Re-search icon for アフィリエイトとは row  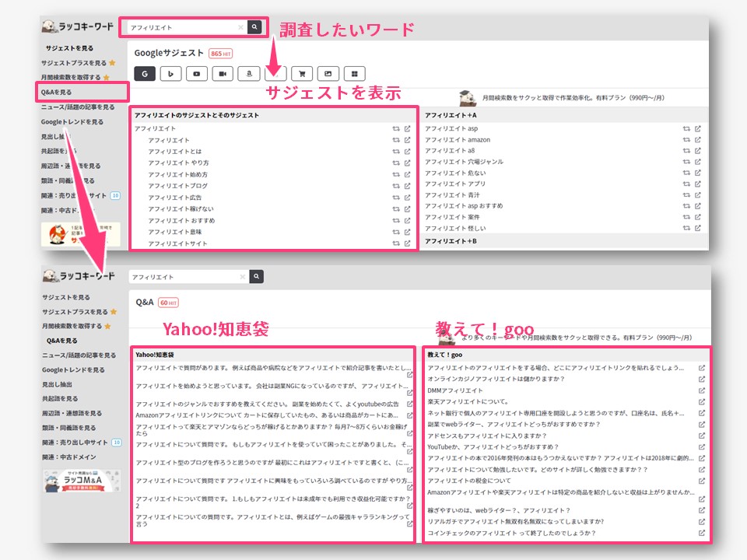coord(396,152)
